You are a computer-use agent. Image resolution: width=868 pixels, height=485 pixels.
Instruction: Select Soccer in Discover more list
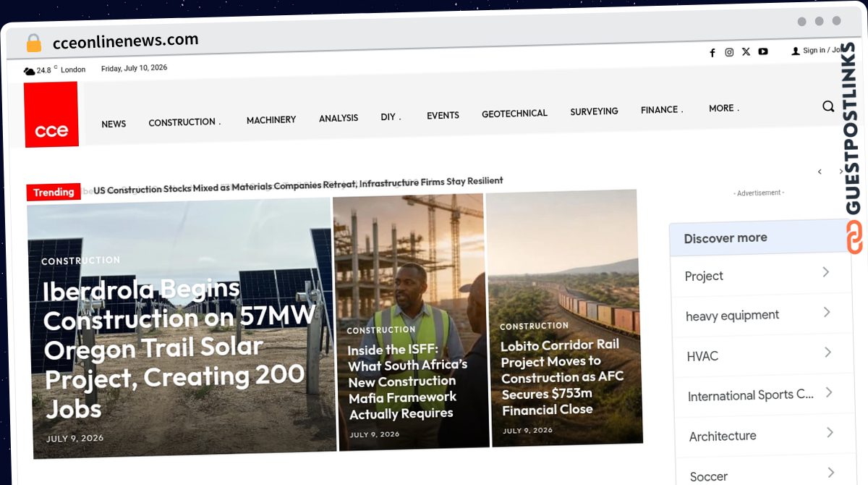click(709, 476)
